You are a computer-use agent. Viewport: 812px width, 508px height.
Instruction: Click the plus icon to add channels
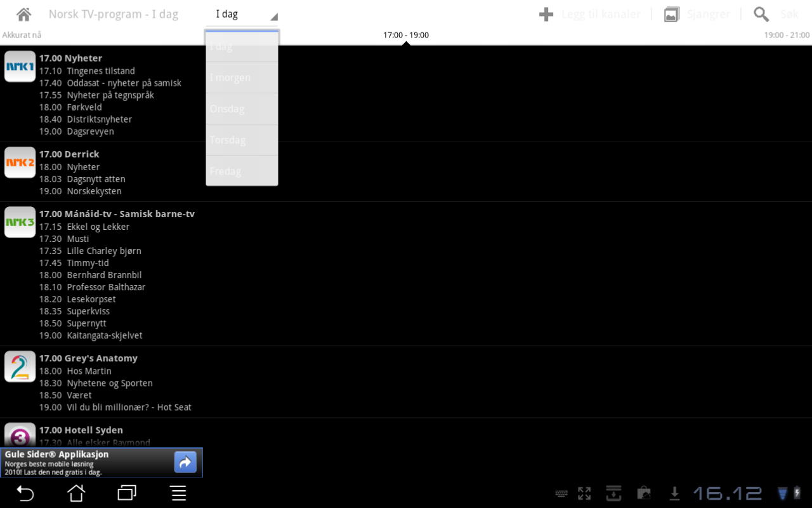[546, 14]
